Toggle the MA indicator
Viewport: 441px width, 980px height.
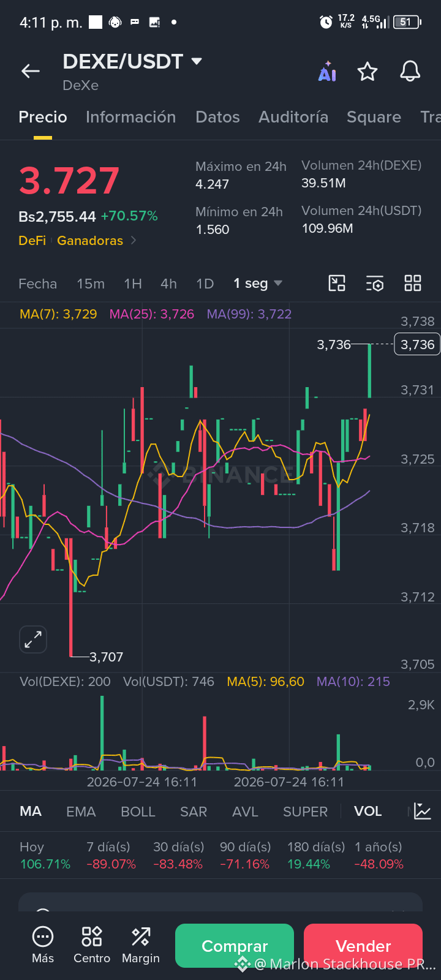coord(31,812)
